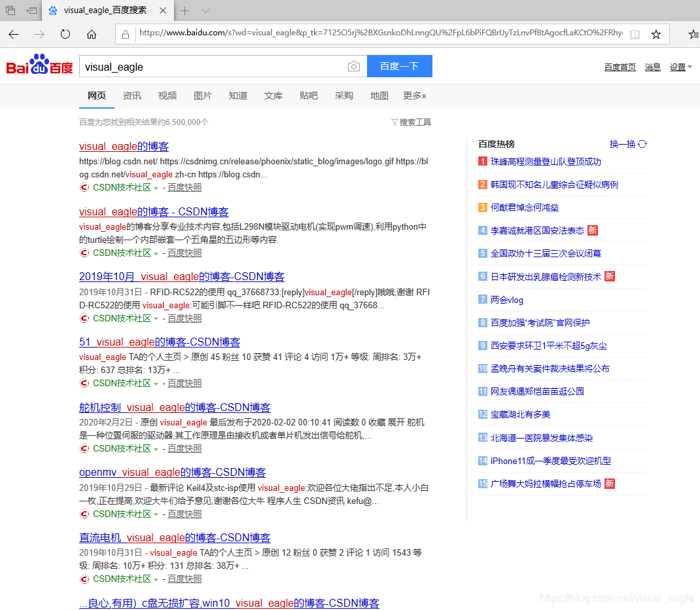The width and height of the screenshot is (700, 610).
Task: Click CSDN logo icon under openmv result
Action: point(84,514)
